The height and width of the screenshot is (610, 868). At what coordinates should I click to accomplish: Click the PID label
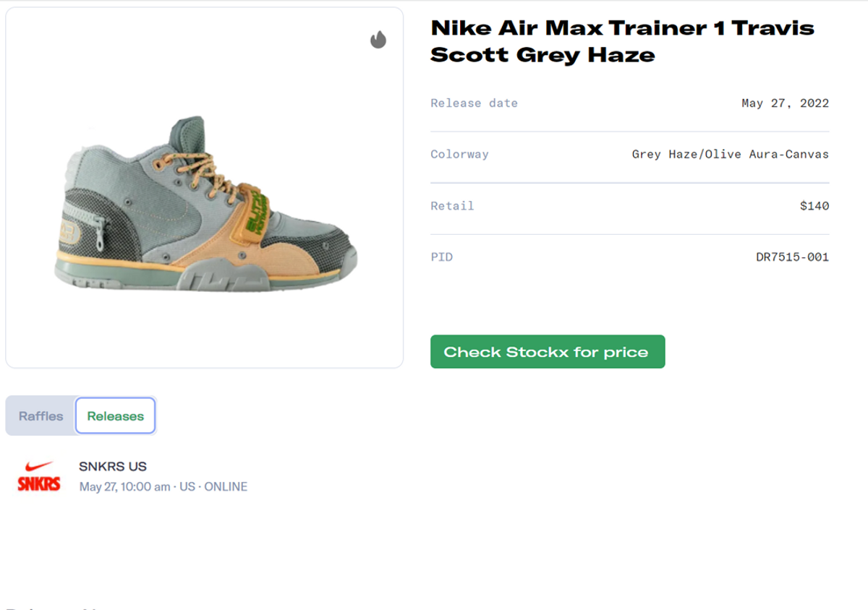coord(441,257)
